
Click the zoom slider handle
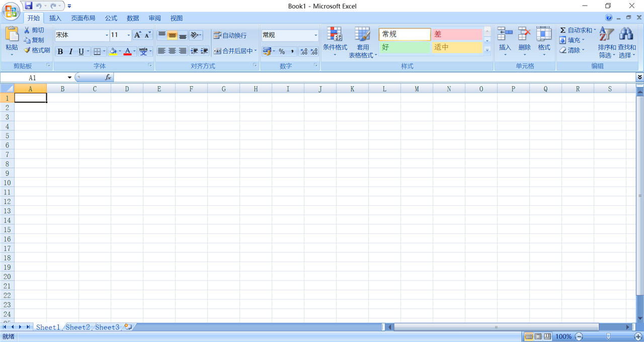point(608,336)
